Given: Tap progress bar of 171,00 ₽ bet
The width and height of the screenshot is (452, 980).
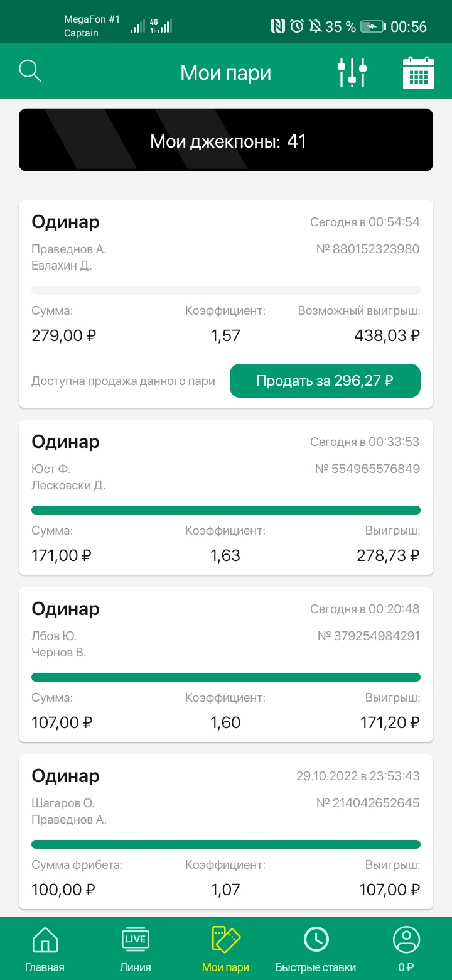Looking at the screenshot, I should 226,510.
